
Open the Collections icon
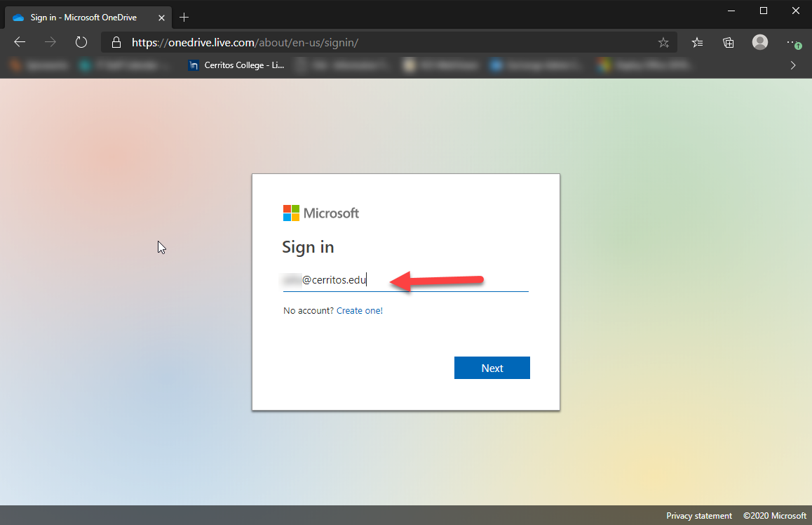click(x=728, y=43)
